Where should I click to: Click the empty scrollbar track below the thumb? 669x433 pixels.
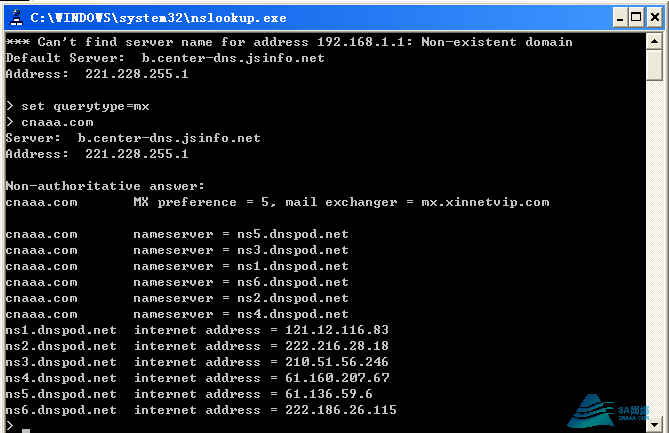pyautogui.click(x=654, y=247)
